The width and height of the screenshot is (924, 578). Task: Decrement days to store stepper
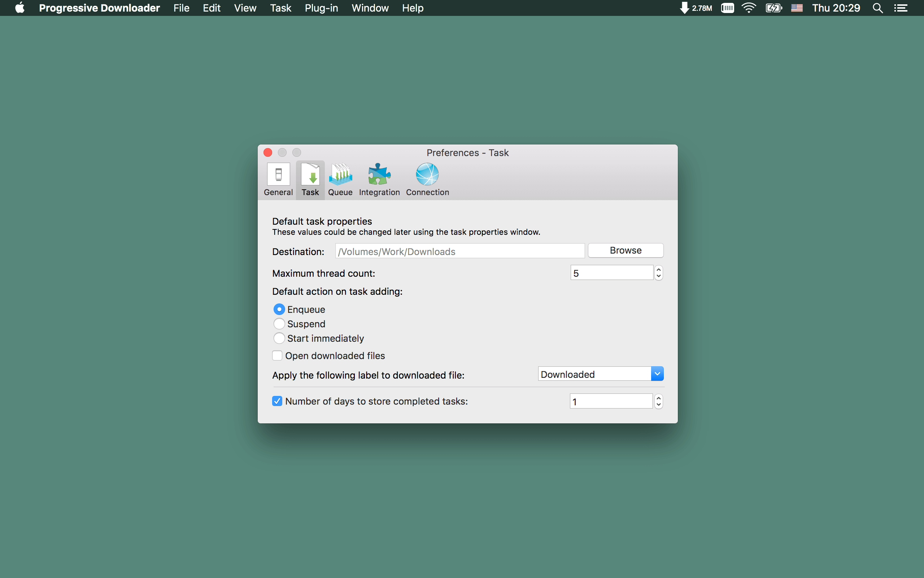pos(658,405)
